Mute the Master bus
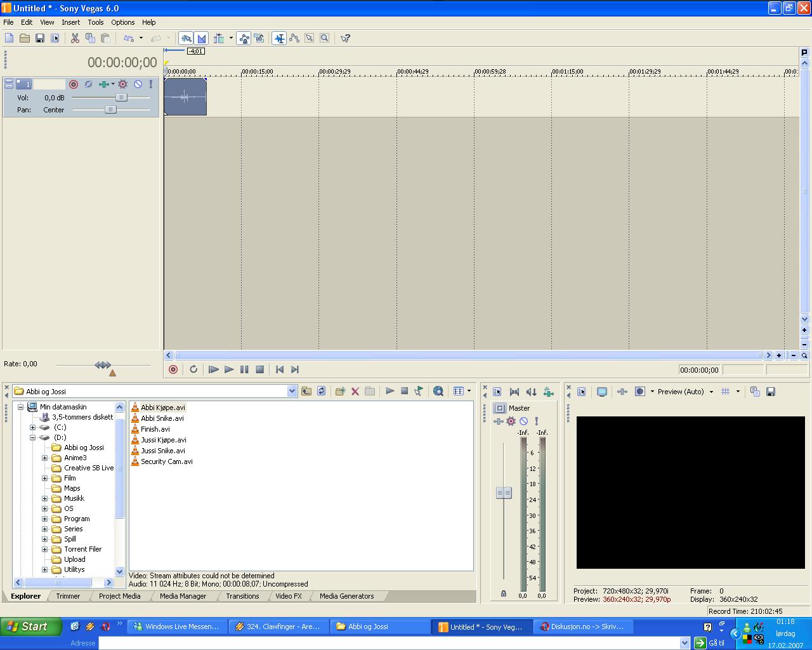The width and height of the screenshot is (812, 650). [x=524, y=421]
